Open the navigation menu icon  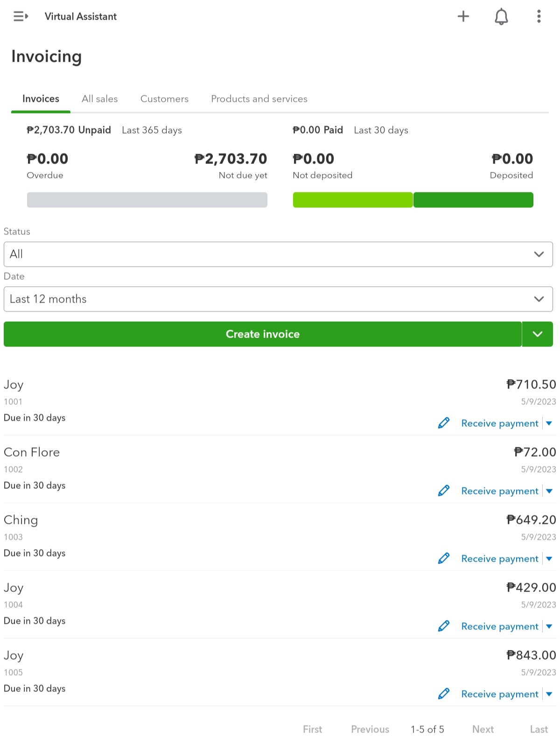coord(21,16)
